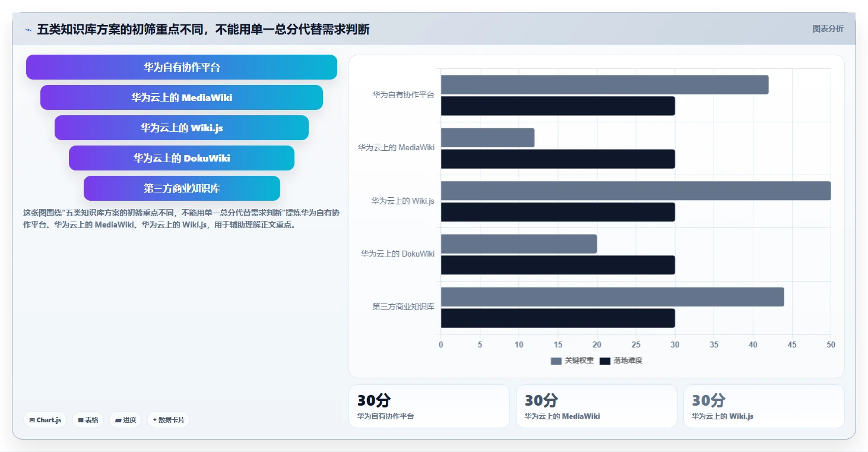Click the description paragraph starting 这张图围绕
Image resolution: width=868 pixels, height=452 pixels.
181,219
